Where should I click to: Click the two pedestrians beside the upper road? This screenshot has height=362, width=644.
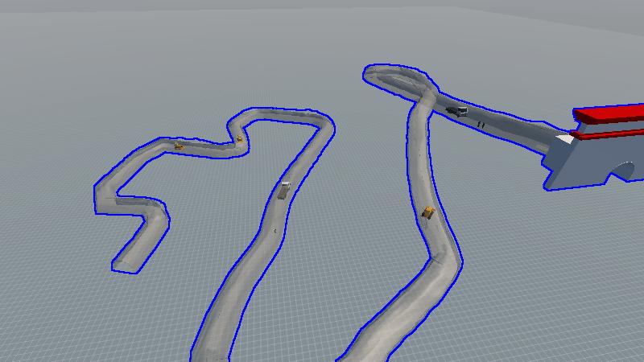coord(481,124)
